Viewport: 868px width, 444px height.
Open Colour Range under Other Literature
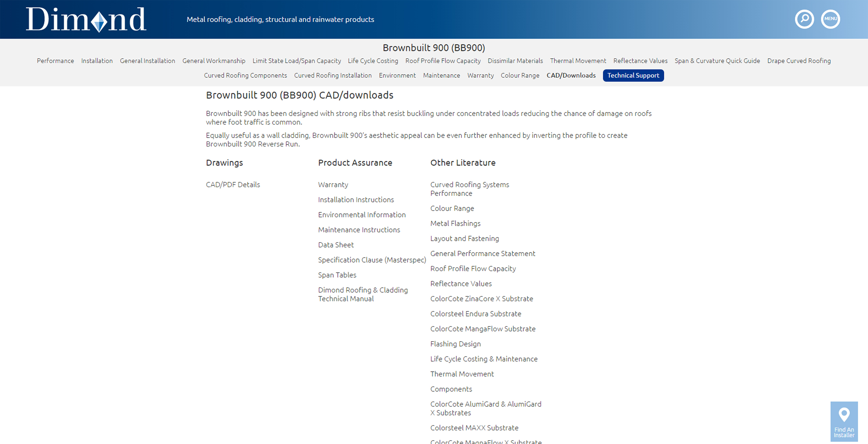point(452,208)
